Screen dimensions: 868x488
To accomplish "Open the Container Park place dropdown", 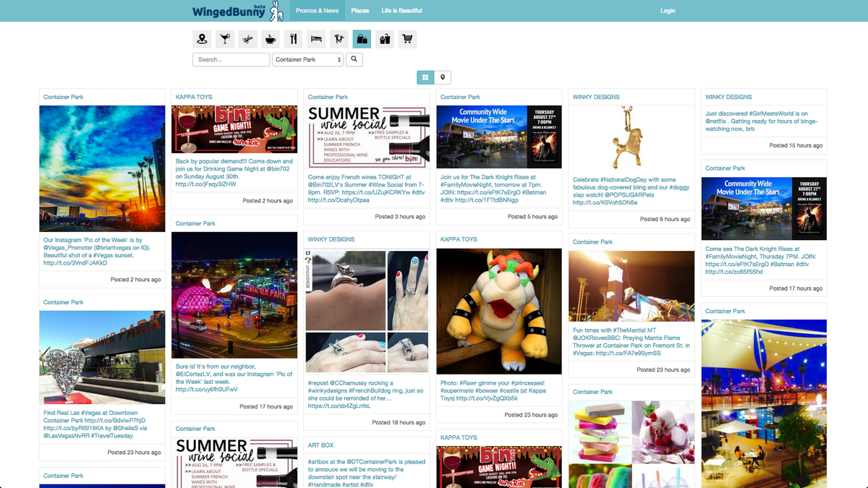I will [307, 59].
